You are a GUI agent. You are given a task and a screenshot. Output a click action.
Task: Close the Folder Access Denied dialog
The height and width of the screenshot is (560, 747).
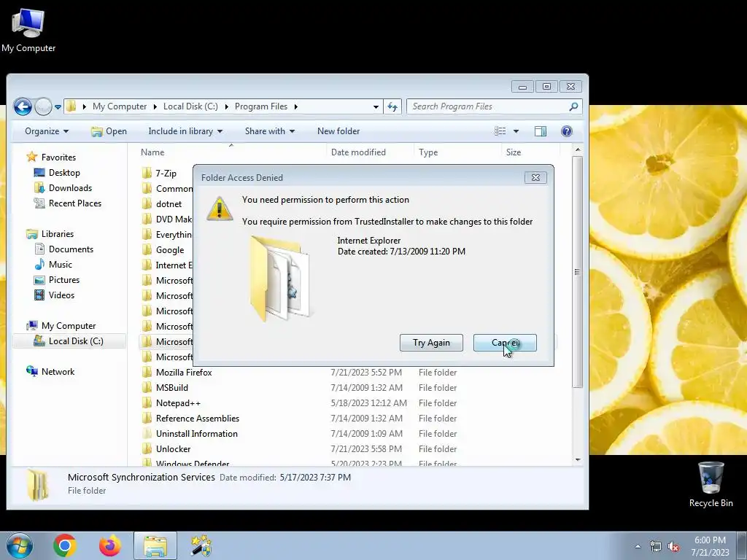pyautogui.click(x=535, y=178)
